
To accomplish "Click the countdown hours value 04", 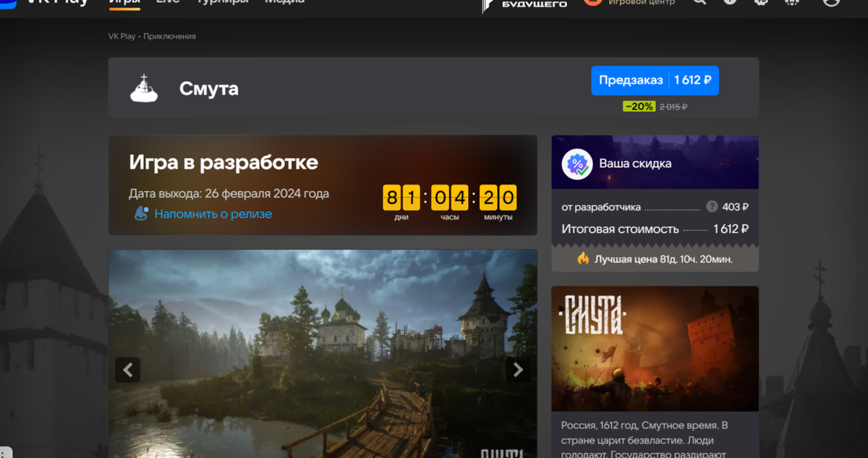I will pos(450,198).
